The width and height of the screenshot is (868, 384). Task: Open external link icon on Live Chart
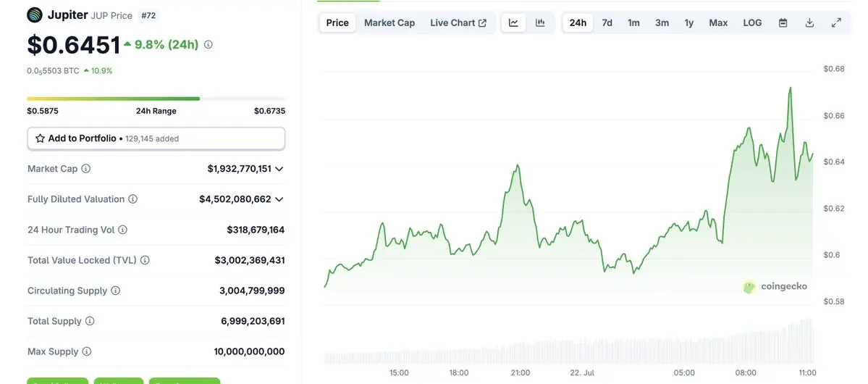point(482,22)
